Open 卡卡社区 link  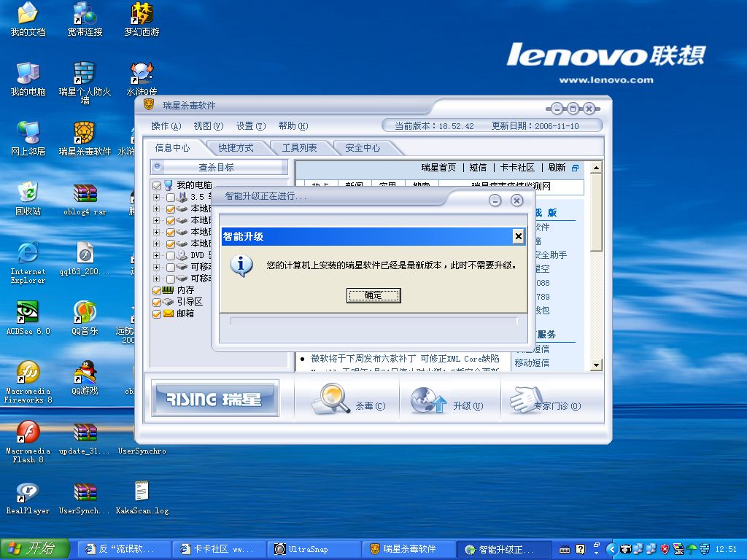coord(517,168)
